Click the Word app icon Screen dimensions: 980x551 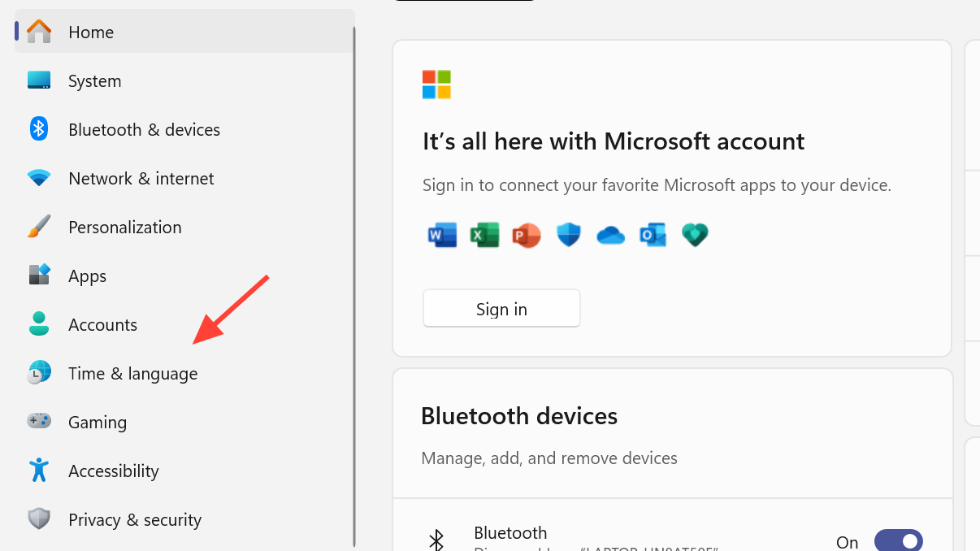pyautogui.click(x=442, y=236)
